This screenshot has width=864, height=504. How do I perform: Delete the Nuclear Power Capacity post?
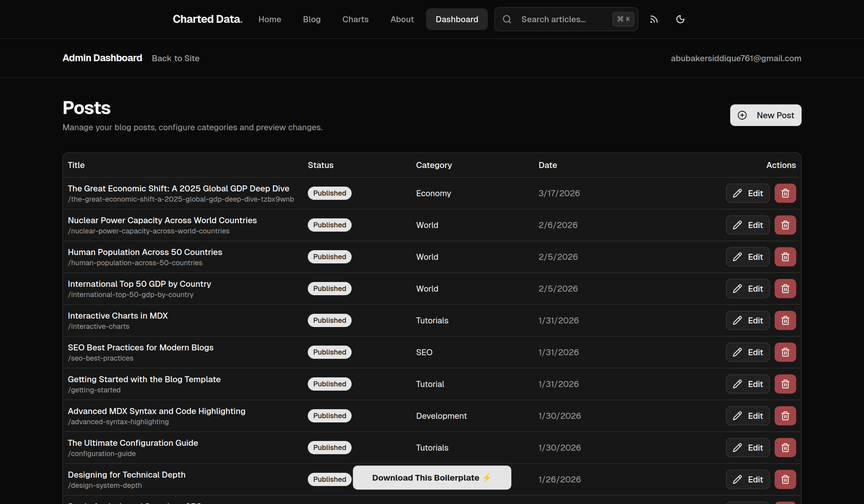click(x=785, y=225)
